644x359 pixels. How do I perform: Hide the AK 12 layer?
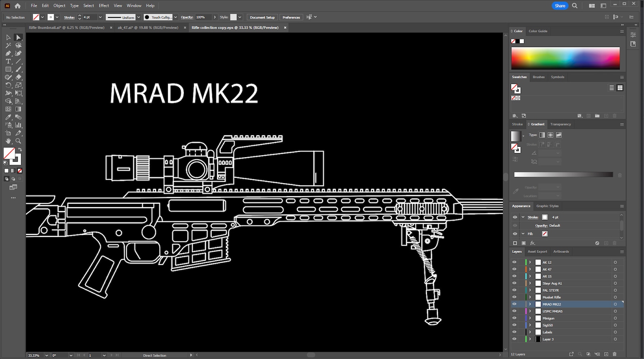coord(514,262)
